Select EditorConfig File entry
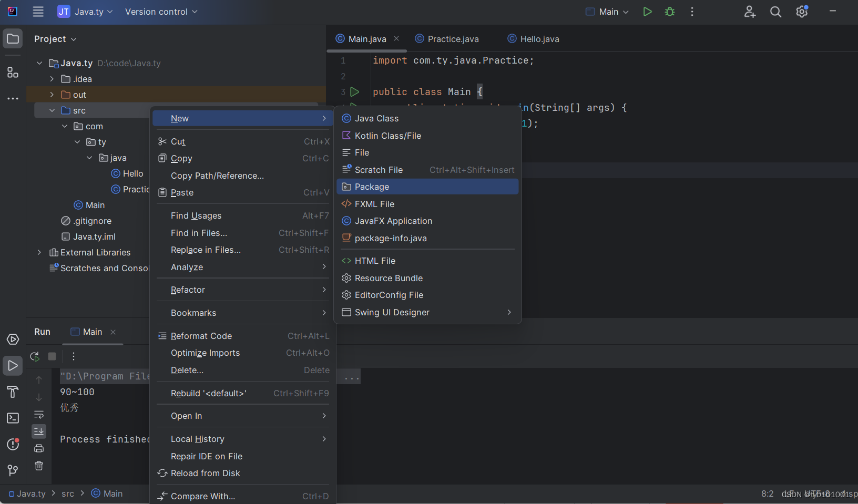The width and height of the screenshot is (858, 504). click(x=427, y=295)
